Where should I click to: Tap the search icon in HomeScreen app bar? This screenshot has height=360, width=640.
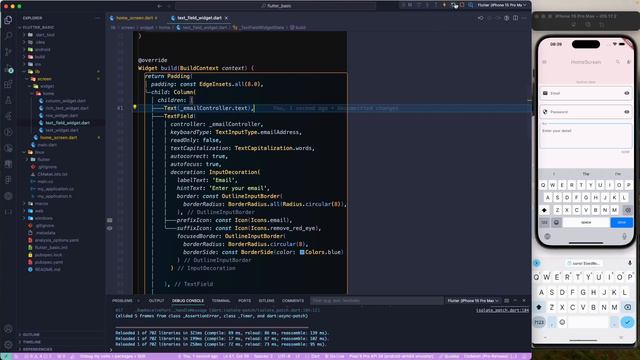click(x=618, y=62)
